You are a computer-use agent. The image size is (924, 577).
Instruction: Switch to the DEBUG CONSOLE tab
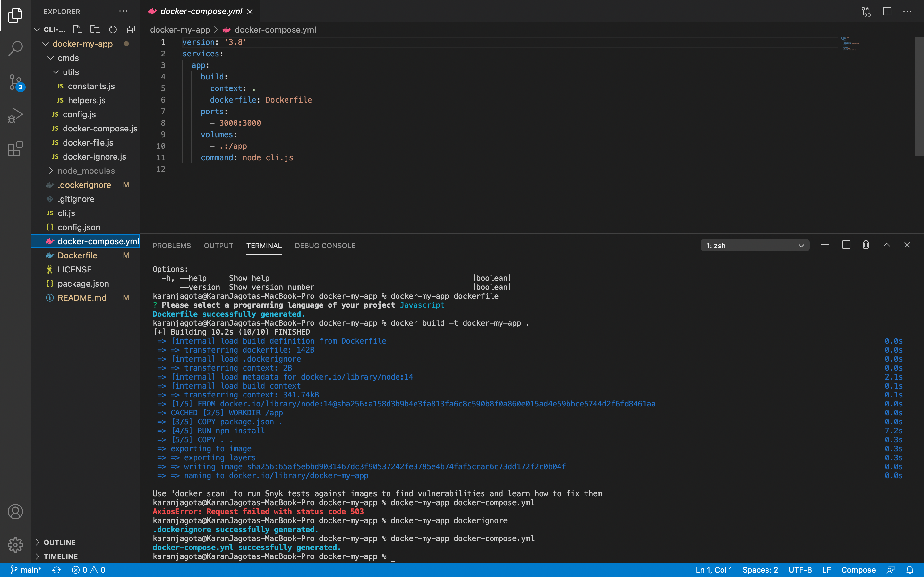[x=325, y=245]
